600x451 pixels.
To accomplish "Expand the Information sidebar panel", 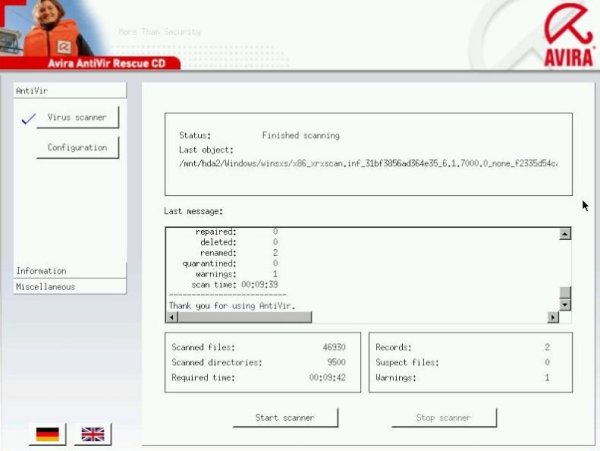I will click(70, 271).
